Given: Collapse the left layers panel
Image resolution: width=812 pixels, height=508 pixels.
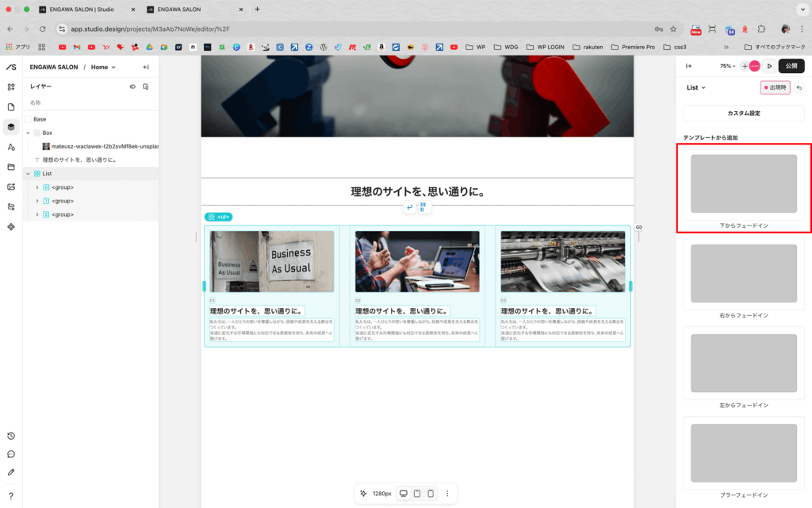Looking at the screenshot, I should [x=146, y=67].
